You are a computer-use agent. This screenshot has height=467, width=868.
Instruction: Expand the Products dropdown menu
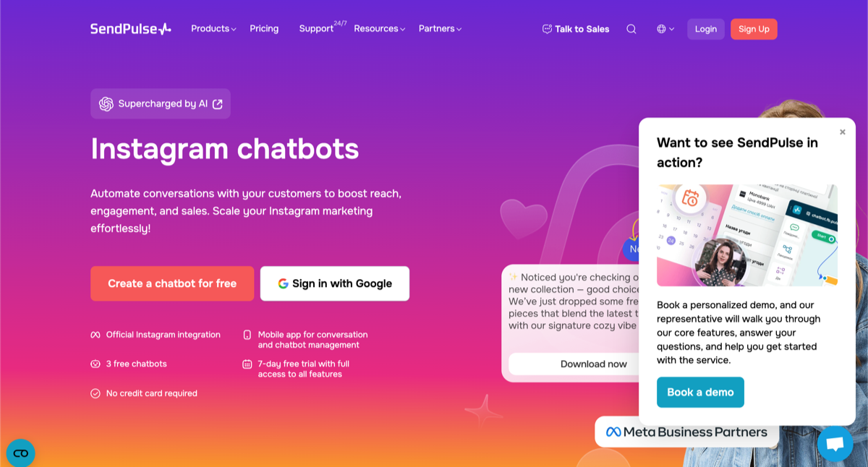pyautogui.click(x=213, y=29)
